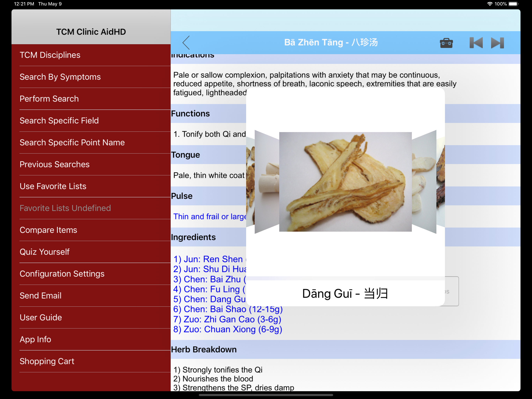Image resolution: width=532 pixels, height=399 pixels.
Task: Check the battery indicator
Action: 513,4
